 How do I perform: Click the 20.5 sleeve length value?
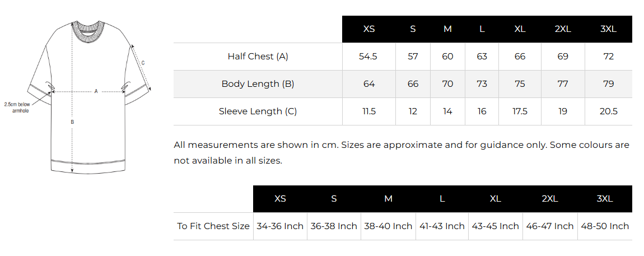tap(608, 111)
